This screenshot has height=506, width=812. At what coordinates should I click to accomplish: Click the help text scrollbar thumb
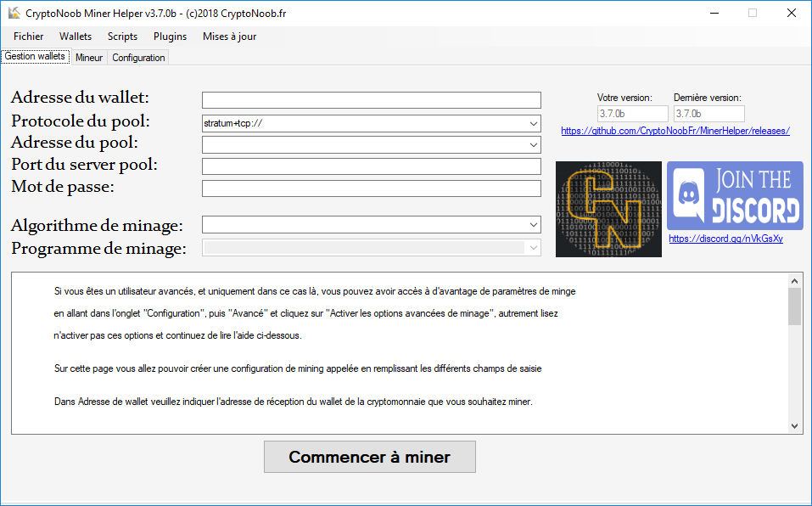click(x=794, y=306)
